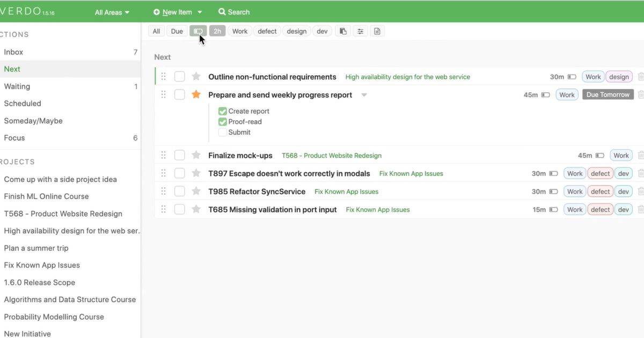Click the energy battery icon on the T685 Missing validation row

[553, 210]
